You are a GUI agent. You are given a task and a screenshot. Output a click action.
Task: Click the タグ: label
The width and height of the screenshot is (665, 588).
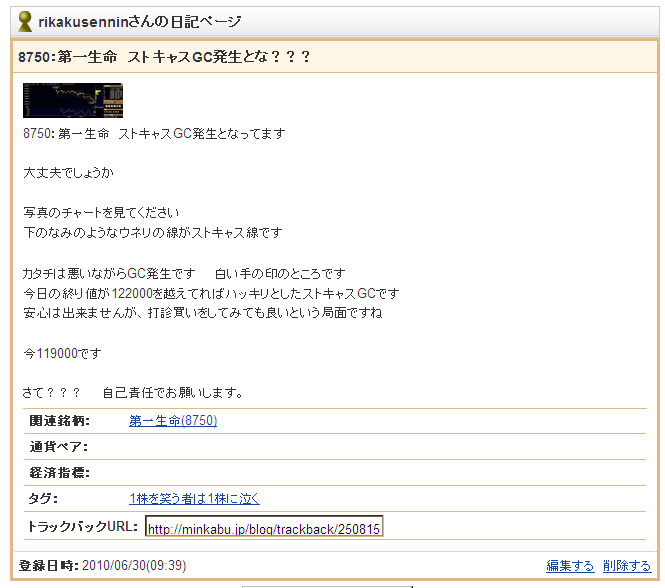[43, 498]
